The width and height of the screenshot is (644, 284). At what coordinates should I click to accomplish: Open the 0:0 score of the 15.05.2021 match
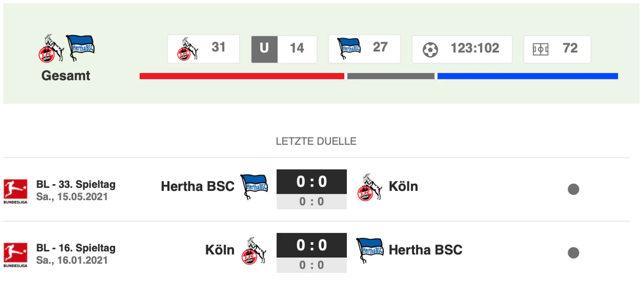tap(312, 182)
